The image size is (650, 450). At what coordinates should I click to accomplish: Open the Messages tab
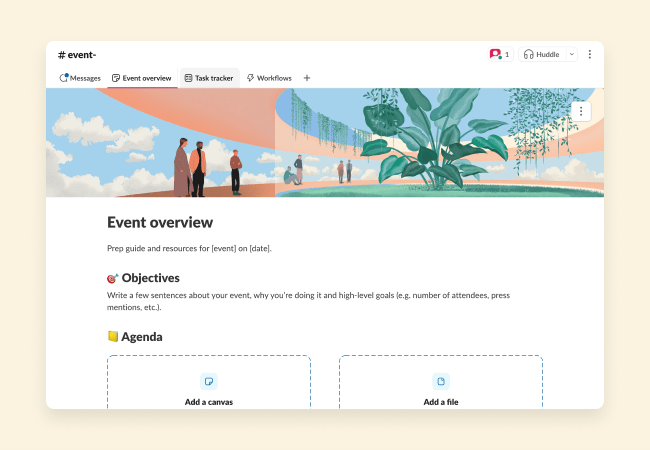(x=80, y=78)
